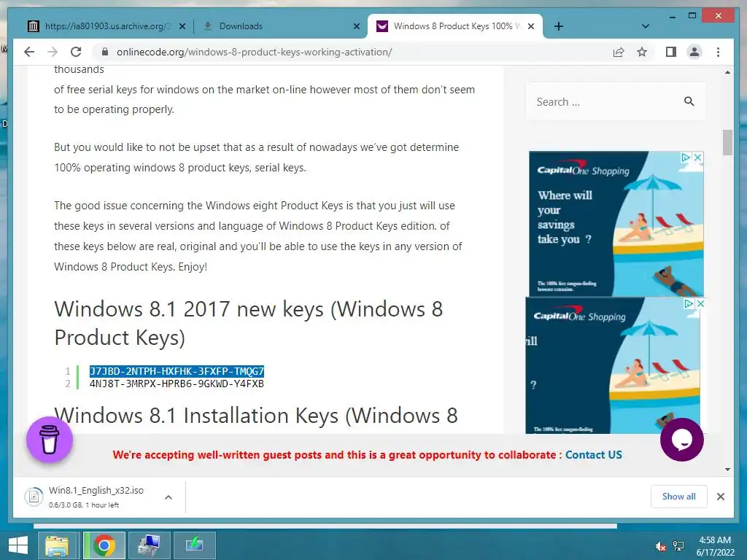The width and height of the screenshot is (747, 560).
Task: Reload the page with refresh icon
Action: [x=76, y=52]
